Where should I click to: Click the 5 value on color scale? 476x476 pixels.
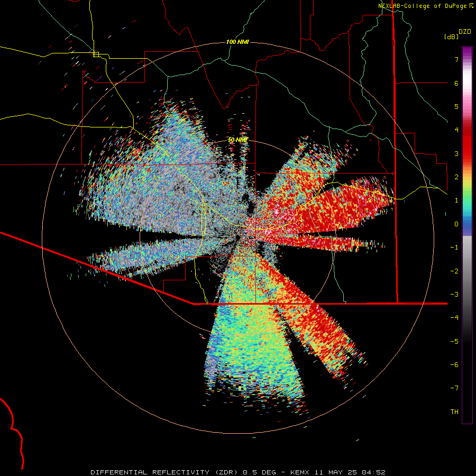pos(456,106)
